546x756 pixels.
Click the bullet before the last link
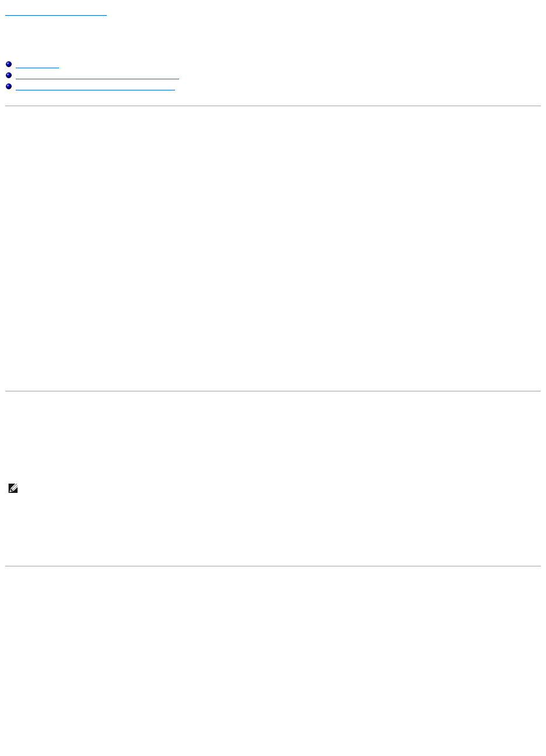click(x=9, y=87)
